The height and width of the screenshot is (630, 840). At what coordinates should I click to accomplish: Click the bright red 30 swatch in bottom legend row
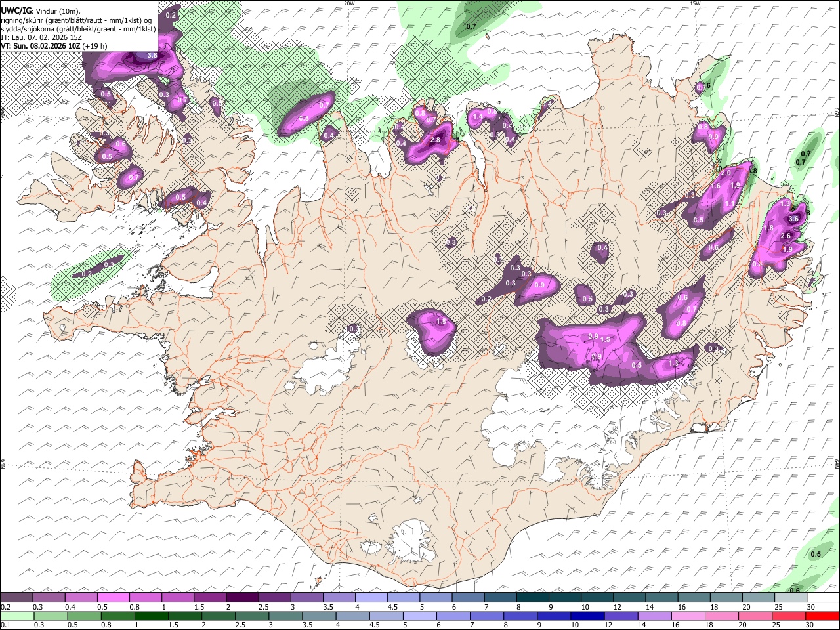tap(822, 616)
